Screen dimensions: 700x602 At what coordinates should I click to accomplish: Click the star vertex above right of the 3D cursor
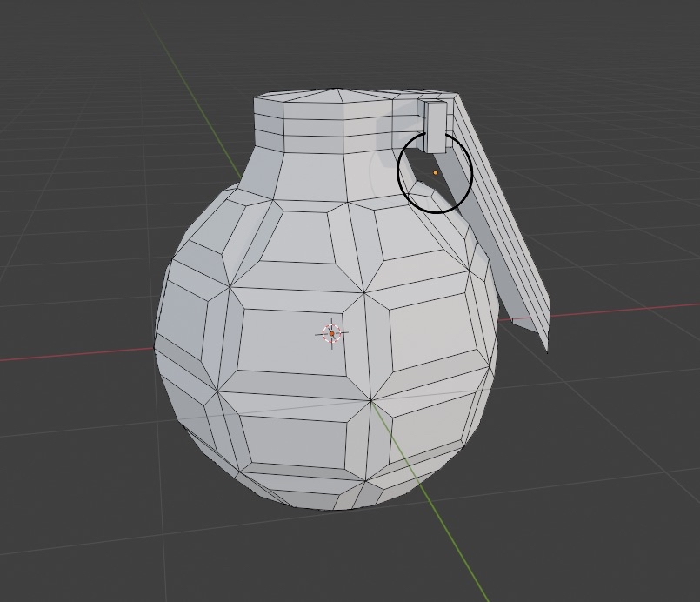(363, 293)
